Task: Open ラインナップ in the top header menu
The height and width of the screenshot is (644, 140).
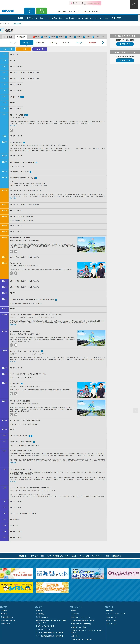Action: (32, 18)
